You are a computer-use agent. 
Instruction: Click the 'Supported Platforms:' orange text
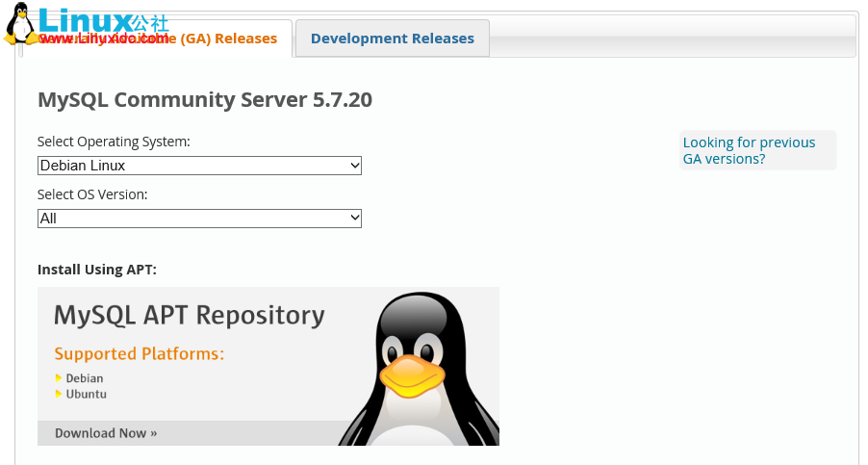[x=139, y=353]
